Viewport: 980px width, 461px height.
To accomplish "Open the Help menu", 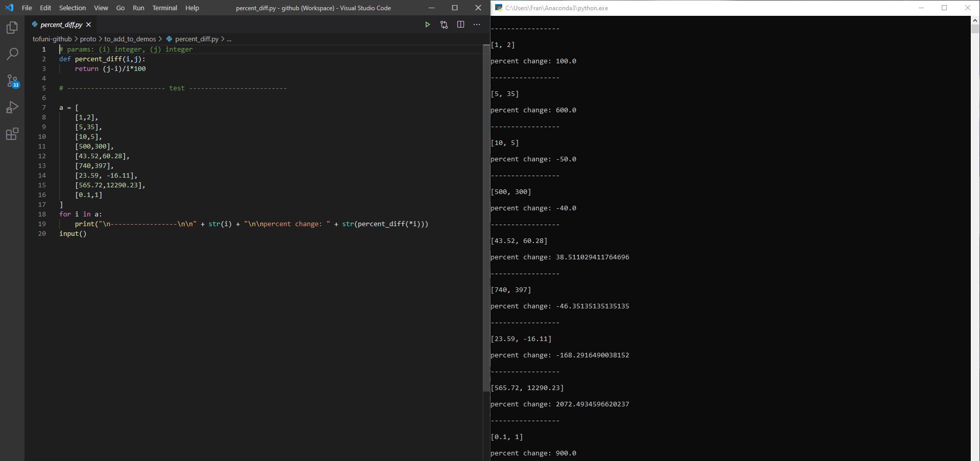I will pos(192,8).
